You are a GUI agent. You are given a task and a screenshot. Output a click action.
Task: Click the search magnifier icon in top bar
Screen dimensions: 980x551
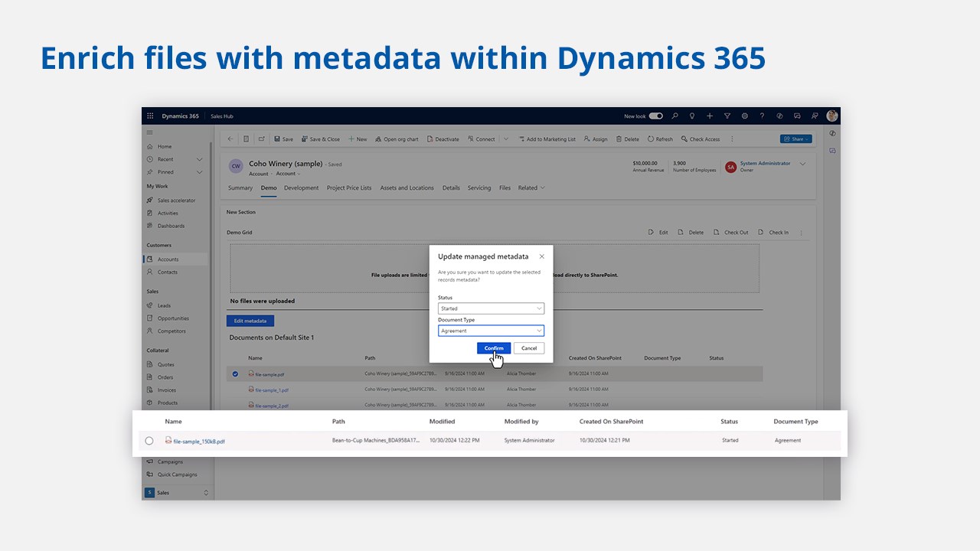click(675, 116)
